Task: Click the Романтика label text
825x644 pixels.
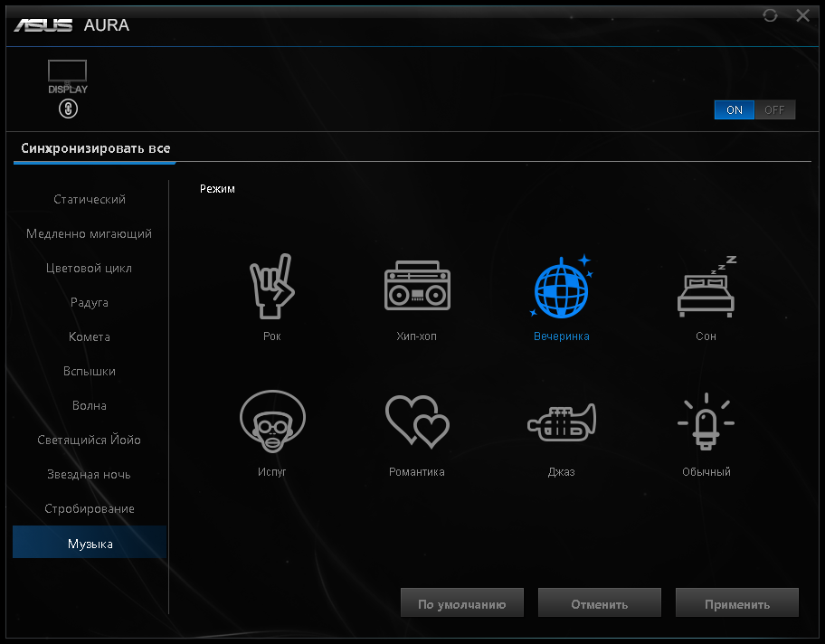Action: coord(417,472)
